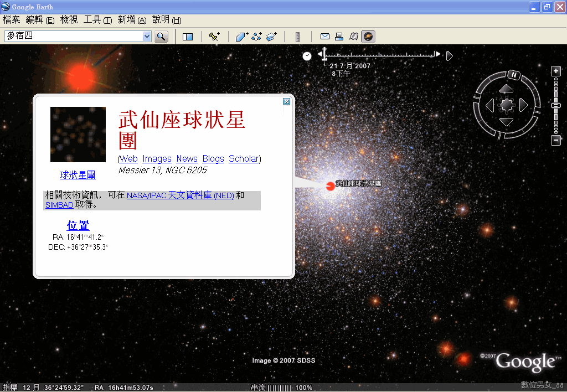Click the Blogs link in balloon
This screenshot has width=567, height=392.
point(213,158)
